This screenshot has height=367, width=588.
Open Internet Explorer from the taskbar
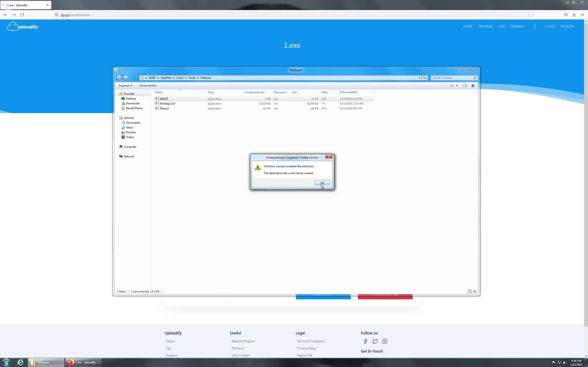(x=20, y=362)
